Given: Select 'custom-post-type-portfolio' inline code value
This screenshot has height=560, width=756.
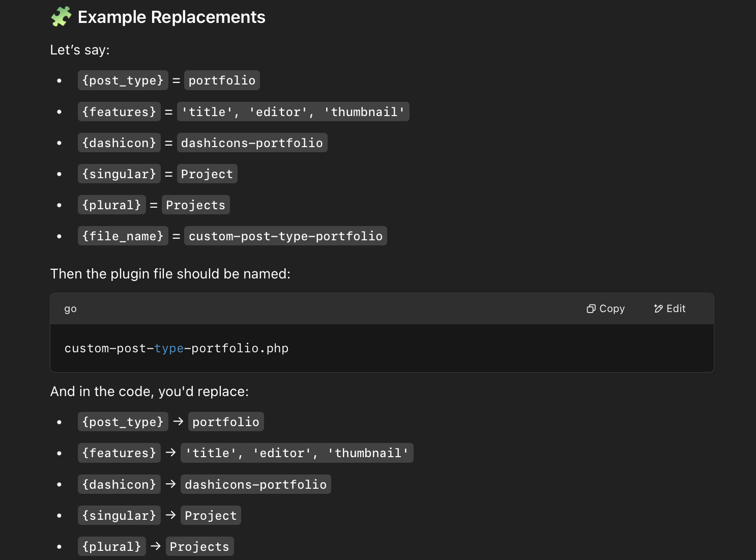Looking at the screenshot, I should coord(285,236).
